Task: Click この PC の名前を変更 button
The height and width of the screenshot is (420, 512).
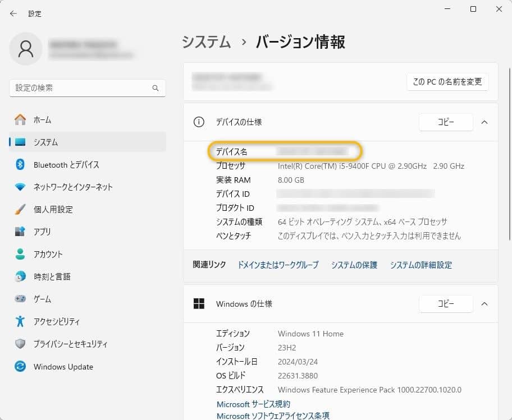Action: tap(447, 81)
